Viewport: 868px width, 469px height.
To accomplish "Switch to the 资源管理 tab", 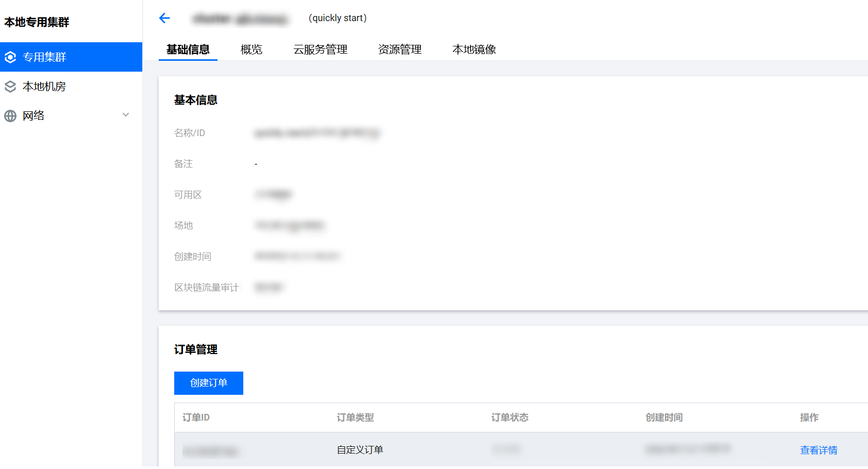I will point(400,49).
